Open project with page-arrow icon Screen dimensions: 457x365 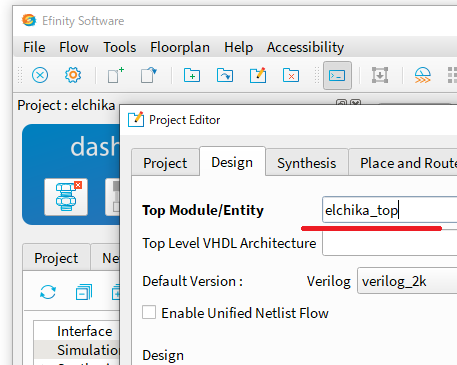click(149, 75)
